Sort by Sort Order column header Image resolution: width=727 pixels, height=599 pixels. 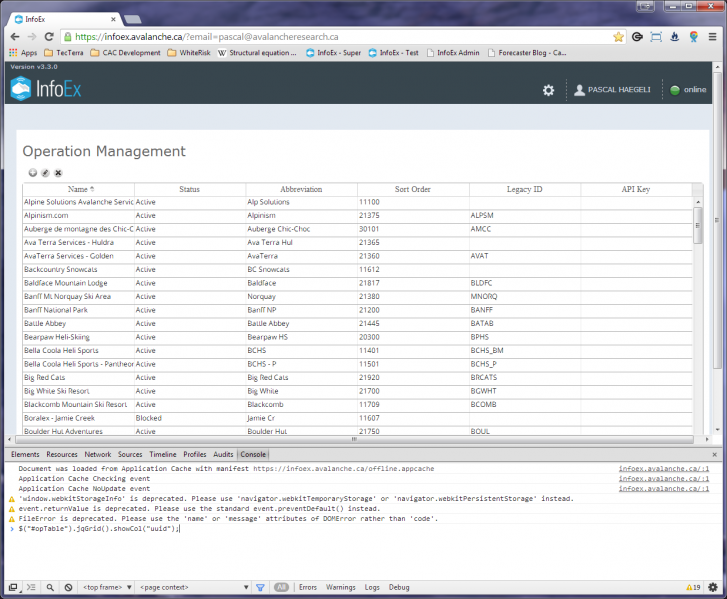pyautogui.click(x=413, y=189)
